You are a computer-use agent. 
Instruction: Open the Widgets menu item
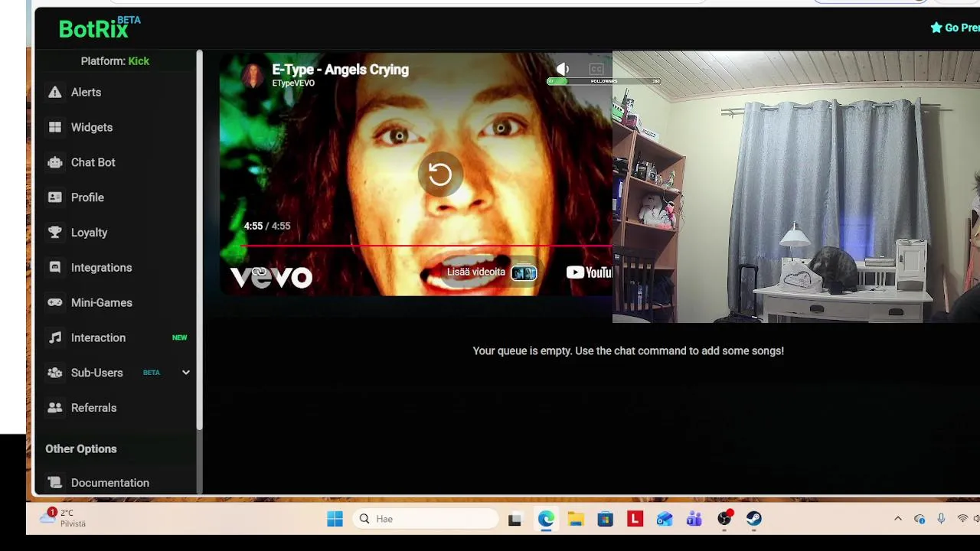click(x=92, y=127)
